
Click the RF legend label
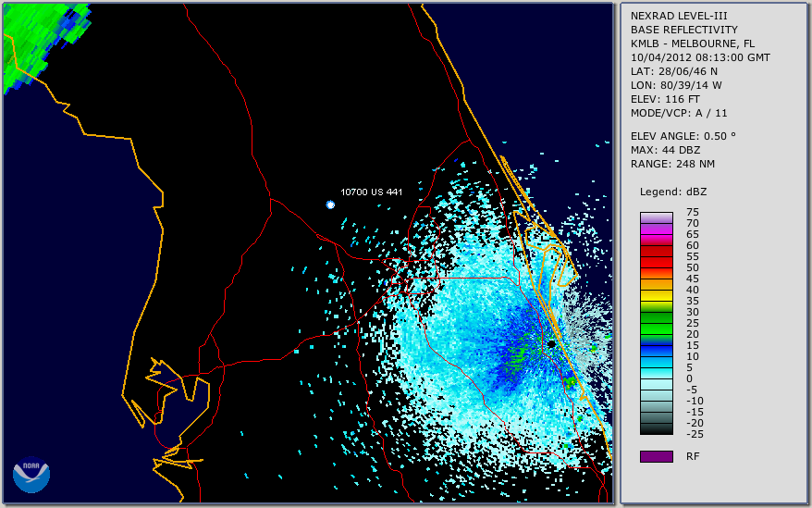693,456
